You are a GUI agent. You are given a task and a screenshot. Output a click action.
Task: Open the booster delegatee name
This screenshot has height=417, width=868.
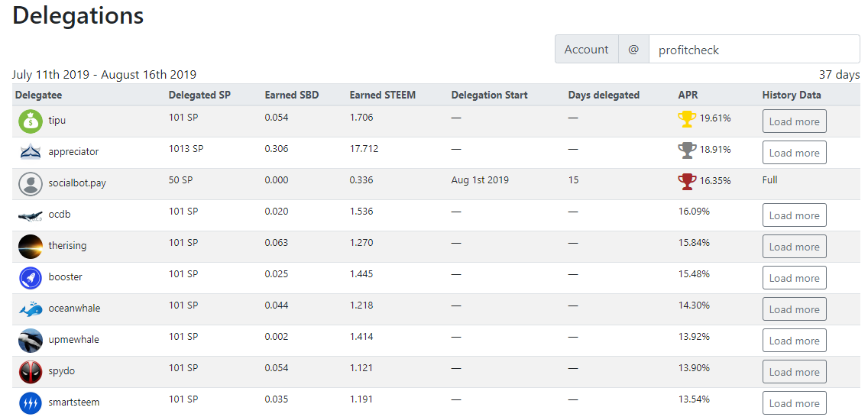pos(65,276)
